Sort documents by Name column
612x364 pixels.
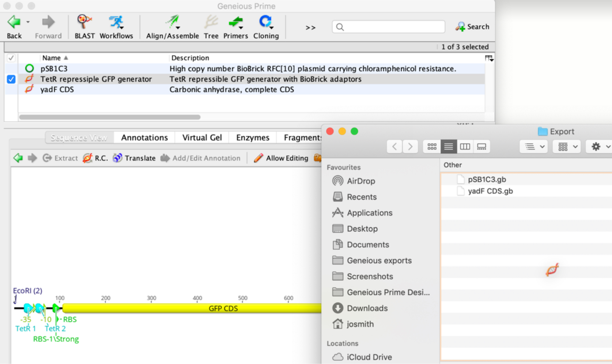pos(55,58)
